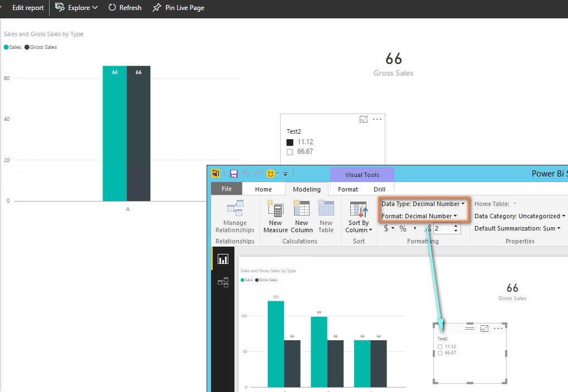Viewport: 568px width, 392px height.
Task: Click the Redo arrow in quick access toolbar
Action: (x=258, y=174)
